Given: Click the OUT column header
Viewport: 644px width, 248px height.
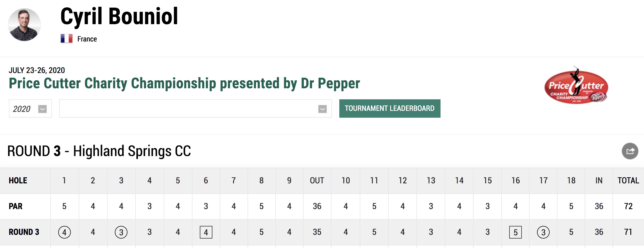Looking at the screenshot, I should 317,180.
